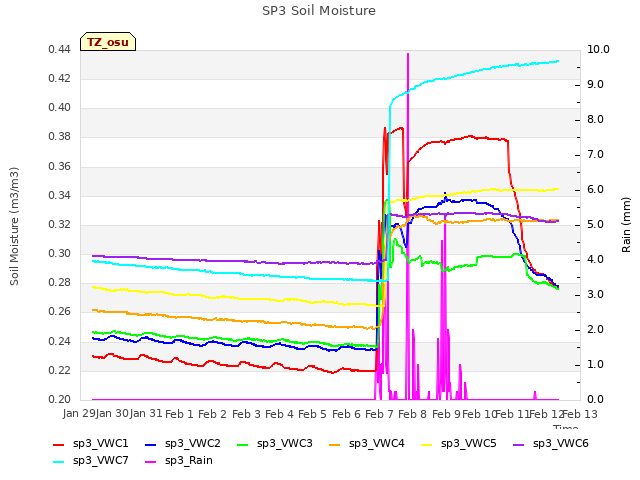The height and width of the screenshot is (480, 640).
Task: Click the 2.0 rain axis tick label
Action: pos(596,330)
